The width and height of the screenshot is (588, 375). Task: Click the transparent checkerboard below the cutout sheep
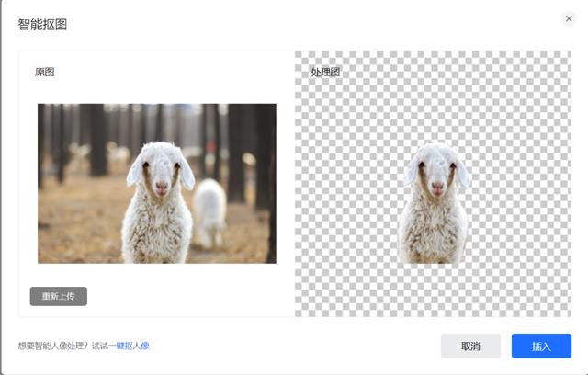click(x=434, y=290)
